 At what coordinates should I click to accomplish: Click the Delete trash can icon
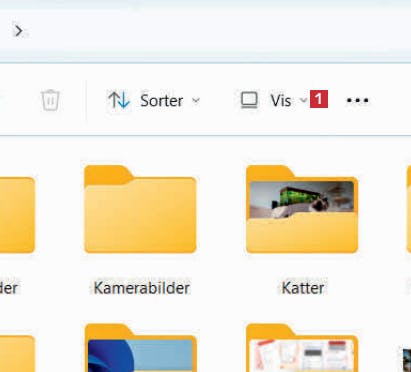pyautogui.click(x=50, y=100)
